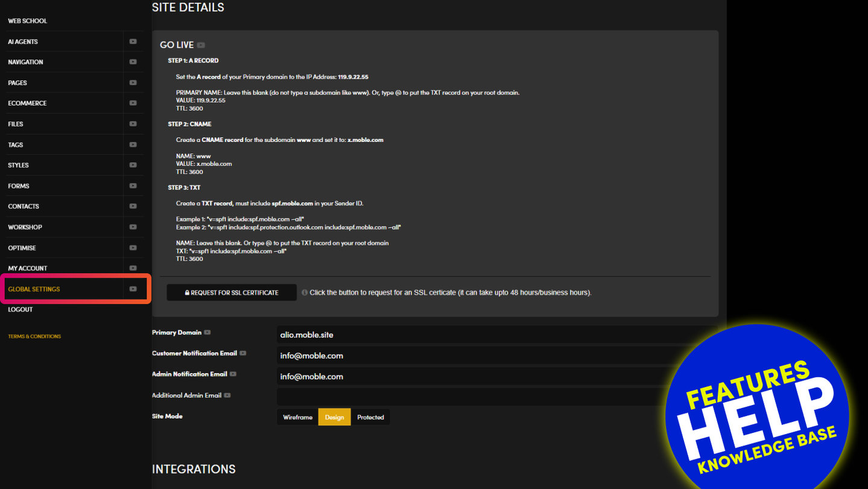868x489 pixels.
Task: Click the video icon beside AI Agents
Action: click(x=133, y=42)
